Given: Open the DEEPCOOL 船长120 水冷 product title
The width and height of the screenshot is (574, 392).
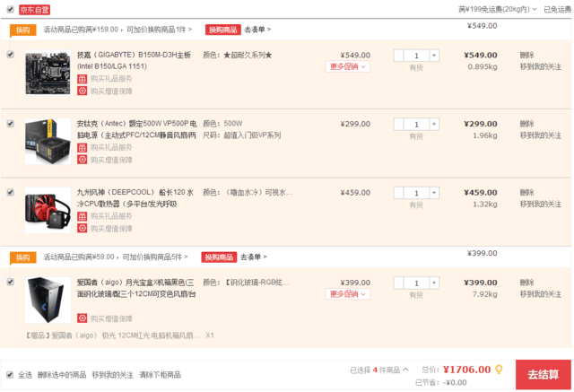Looking at the screenshot, I should pyautogui.click(x=135, y=198).
